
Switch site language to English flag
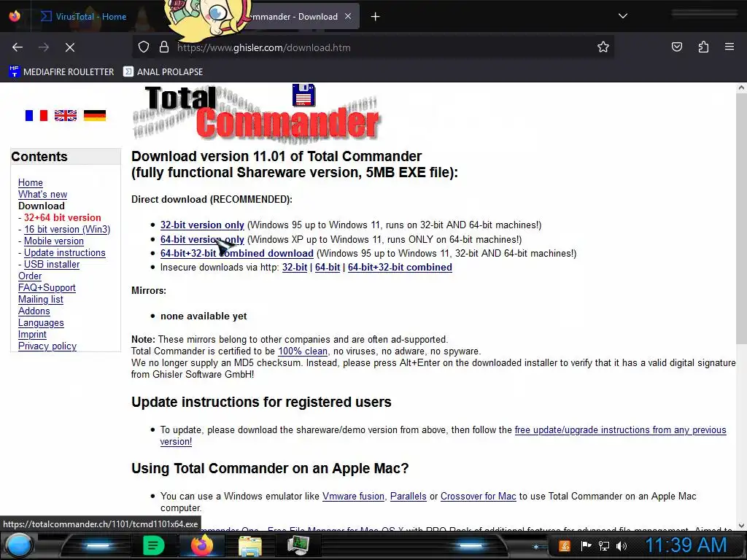65,115
